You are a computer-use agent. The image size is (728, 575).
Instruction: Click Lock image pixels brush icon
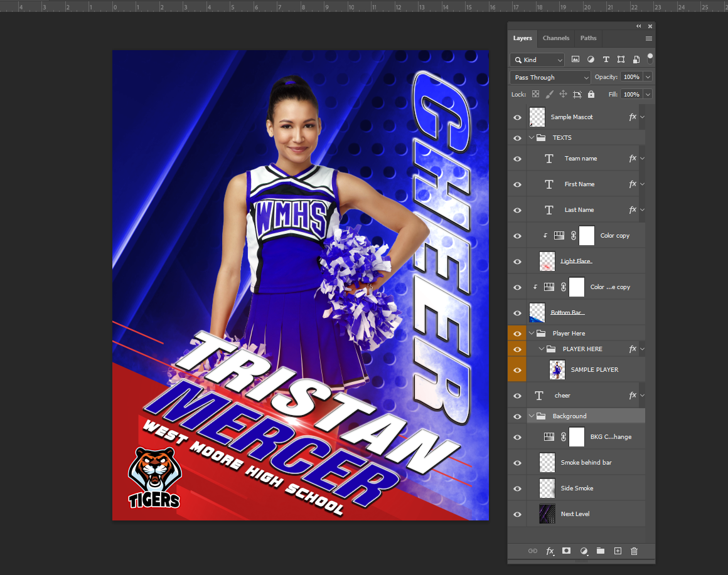(x=549, y=94)
